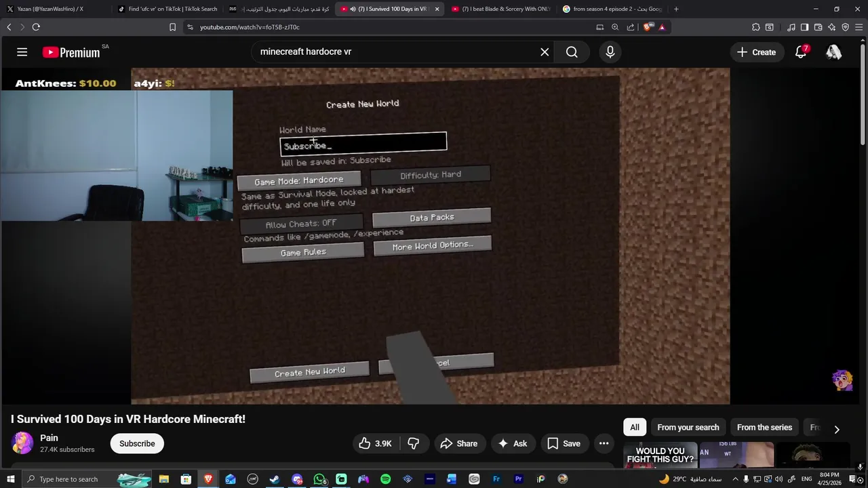Switch to the TikTok Search tab
This screenshot has width=868, height=488.
click(x=170, y=9)
